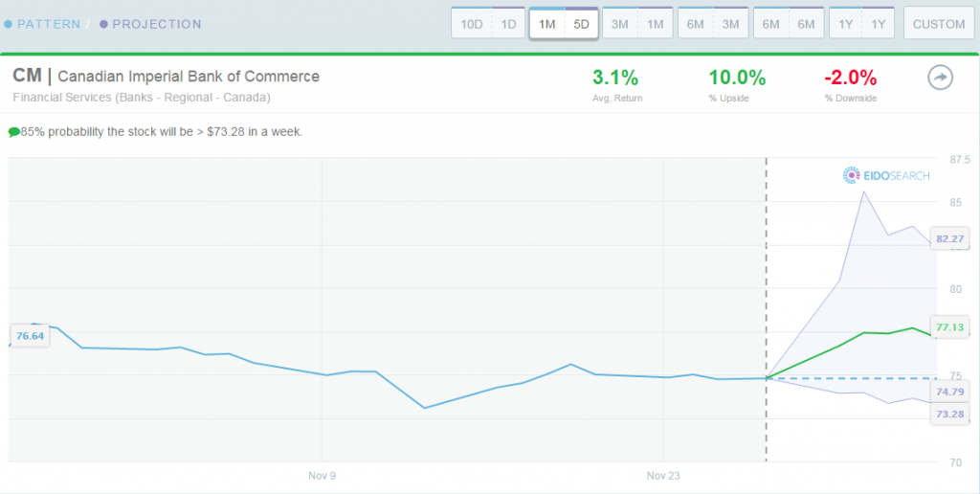Switch to 1Y pattern 1Y projection range
Viewport: 980px width, 494px height.
point(862,24)
